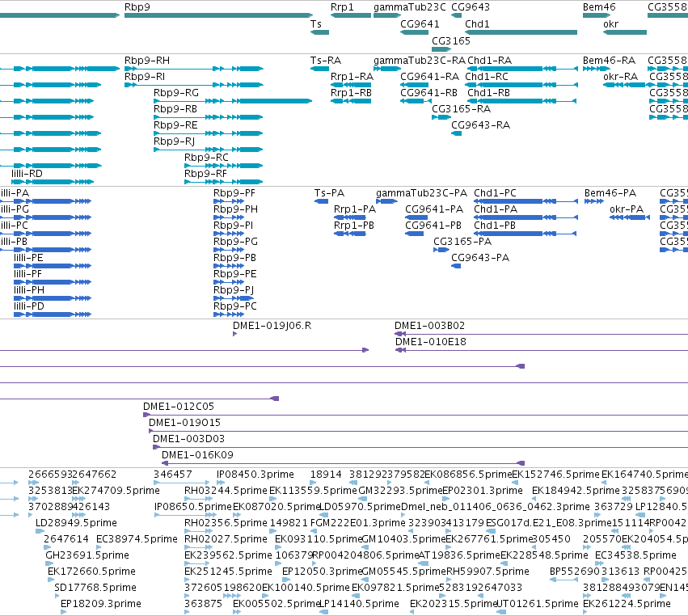Open EST EC38974.5prime
The width and height of the screenshot is (688, 616).
137,539
